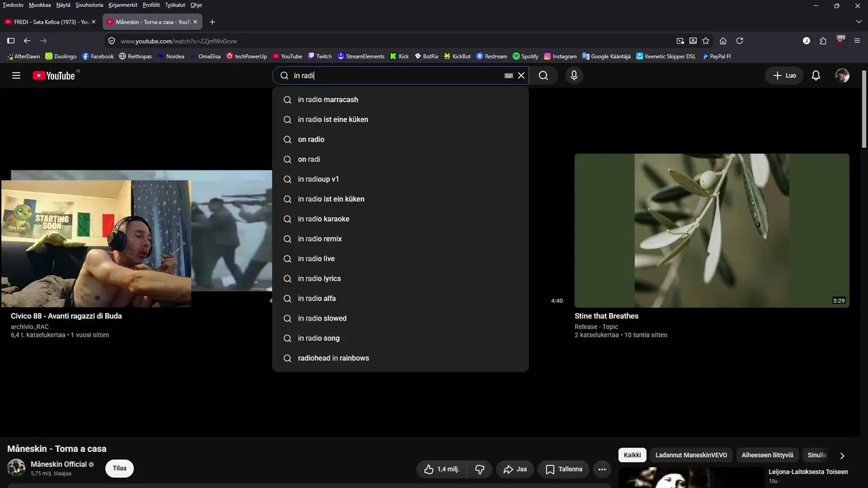Choose suggestion 'in radio ist eine küken'
Viewport: 868px width, 488px height.
pos(400,119)
